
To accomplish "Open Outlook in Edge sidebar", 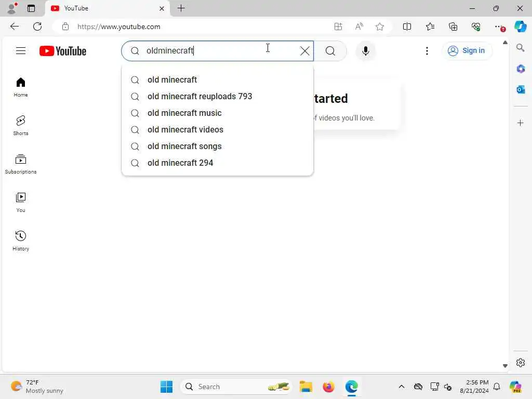I will pyautogui.click(x=521, y=89).
